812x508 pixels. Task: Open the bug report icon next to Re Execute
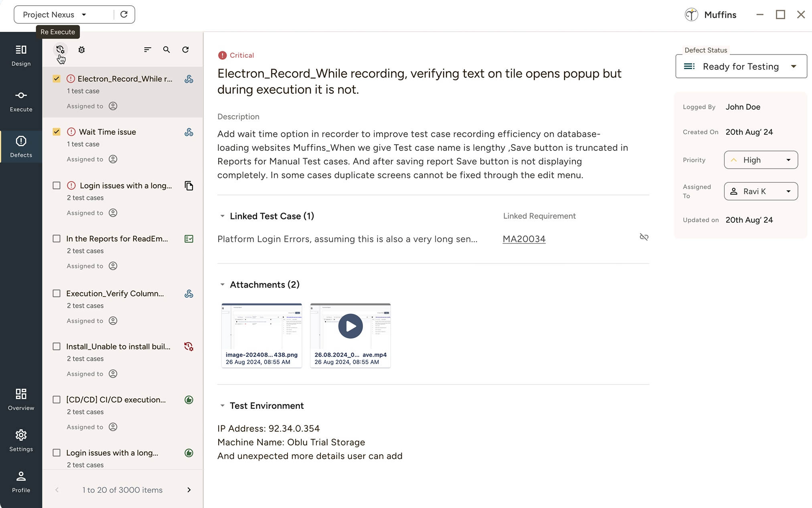pos(81,49)
